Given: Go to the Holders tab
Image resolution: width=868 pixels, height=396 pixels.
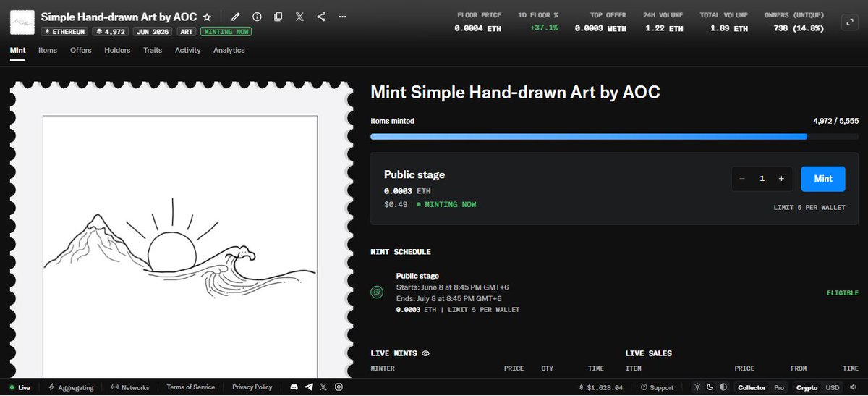Looking at the screenshot, I should [x=117, y=51].
